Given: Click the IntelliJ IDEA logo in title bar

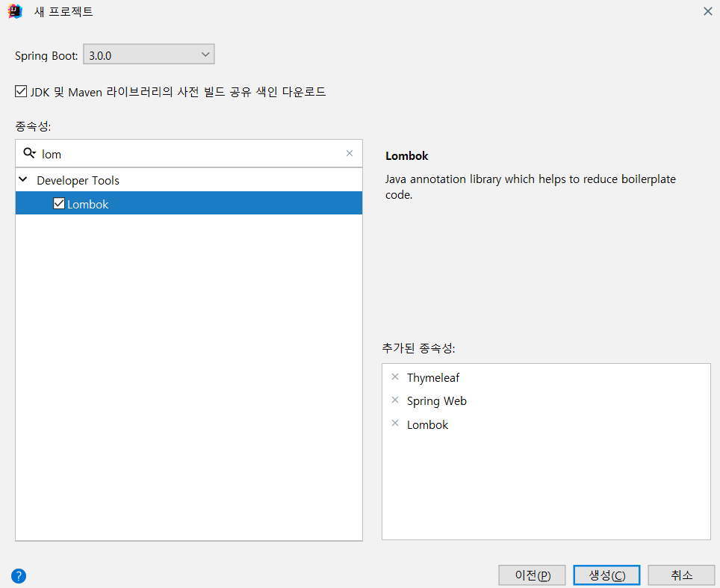Looking at the screenshot, I should 15,11.
